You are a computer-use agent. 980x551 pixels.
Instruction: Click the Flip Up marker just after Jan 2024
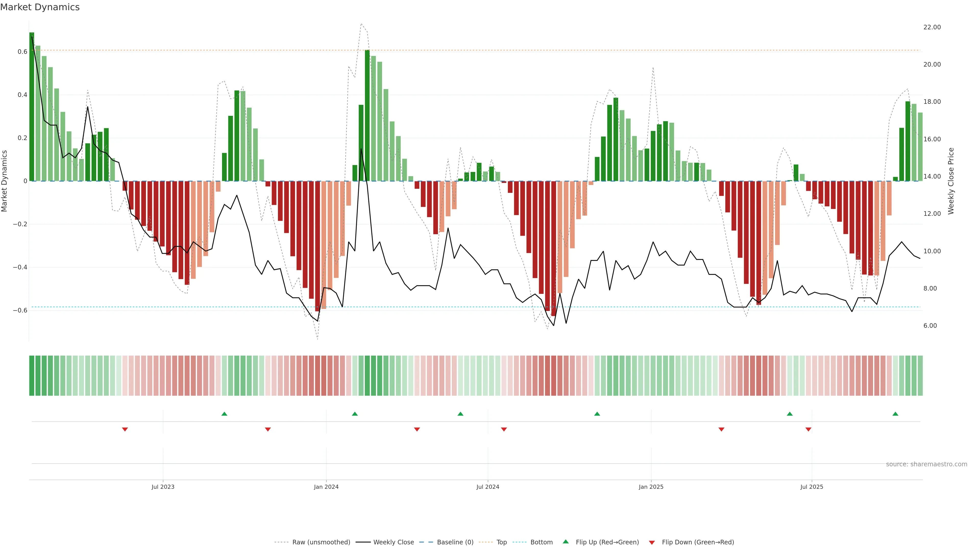click(354, 414)
